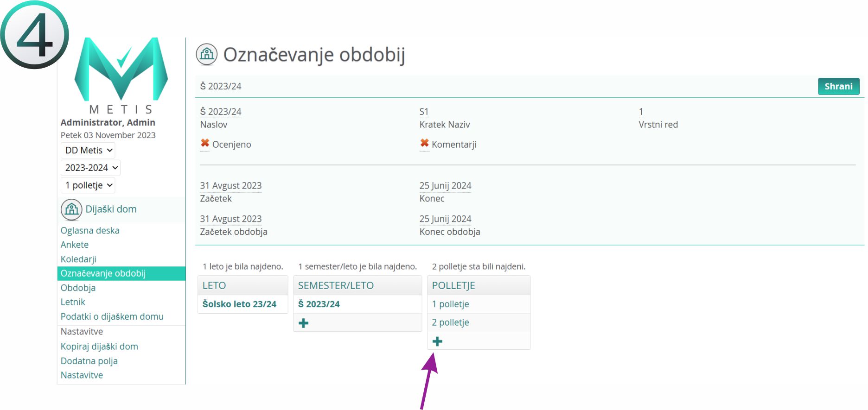The width and height of the screenshot is (868, 410).
Task: Go to Koledarji in sidebar
Action: (x=78, y=259)
